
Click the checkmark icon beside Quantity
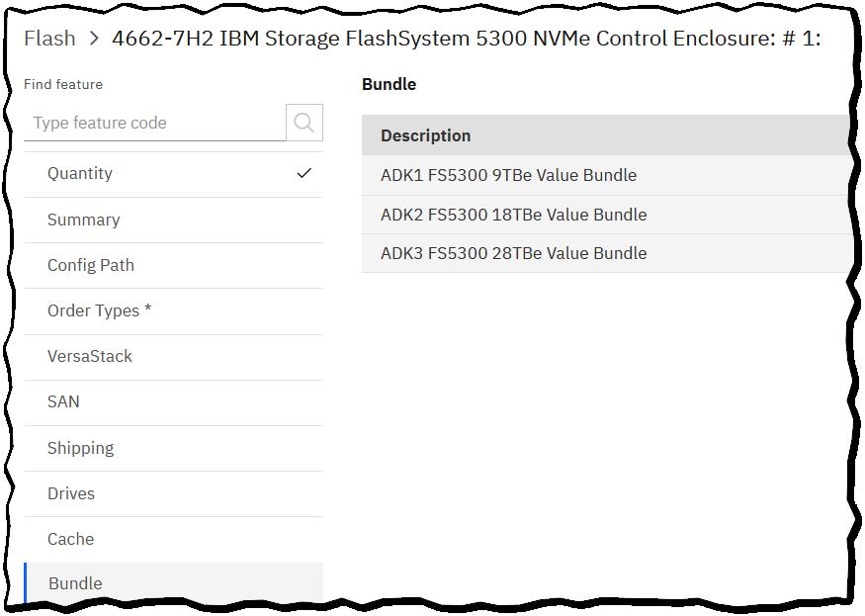pyautogui.click(x=303, y=173)
